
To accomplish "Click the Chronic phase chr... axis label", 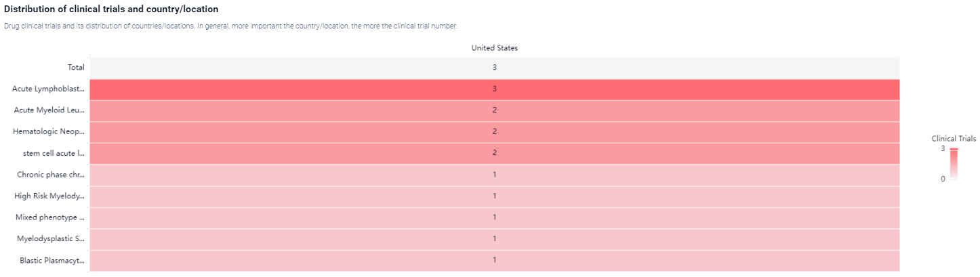I will [x=51, y=175].
